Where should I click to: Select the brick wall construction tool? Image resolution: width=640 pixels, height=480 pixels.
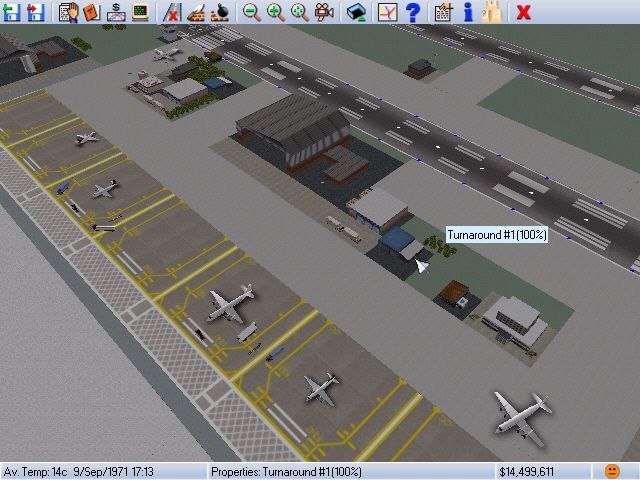pyautogui.click(x=197, y=12)
